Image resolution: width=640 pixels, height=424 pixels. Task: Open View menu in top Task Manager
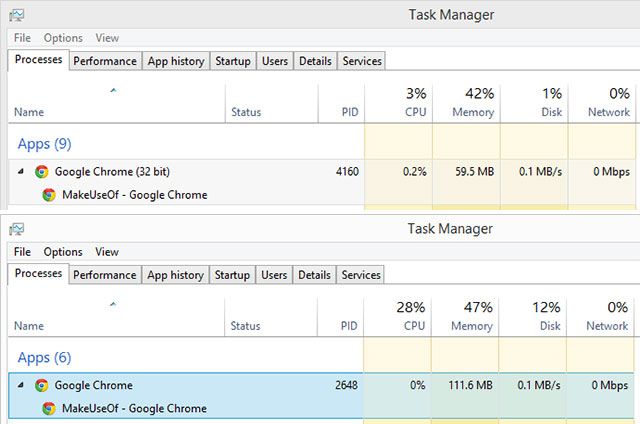[x=107, y=38]
